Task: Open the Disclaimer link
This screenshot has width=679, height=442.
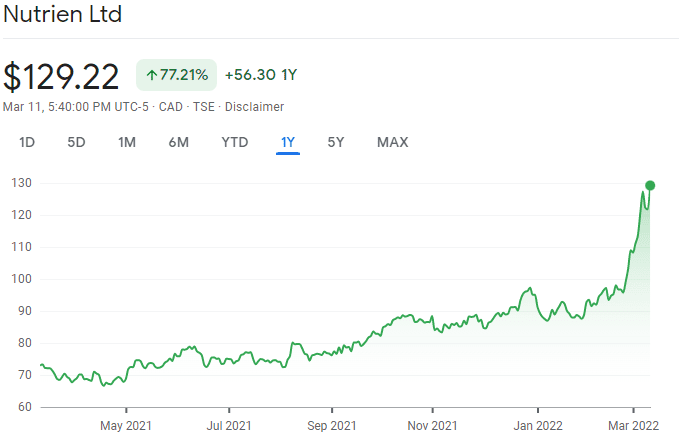Action: 255,107
